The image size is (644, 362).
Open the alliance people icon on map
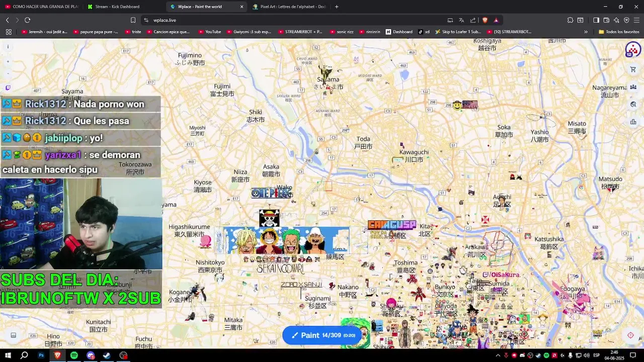633,87
